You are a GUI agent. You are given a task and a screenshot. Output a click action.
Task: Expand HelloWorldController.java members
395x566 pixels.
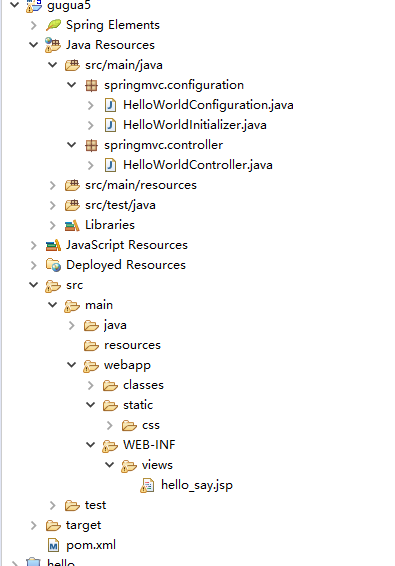pos(91,166)
